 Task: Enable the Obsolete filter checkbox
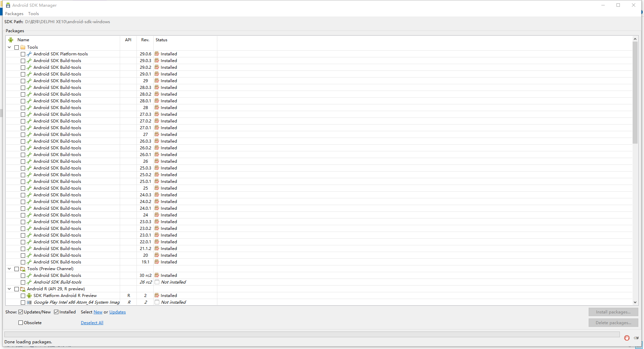[x=20, y=323]
